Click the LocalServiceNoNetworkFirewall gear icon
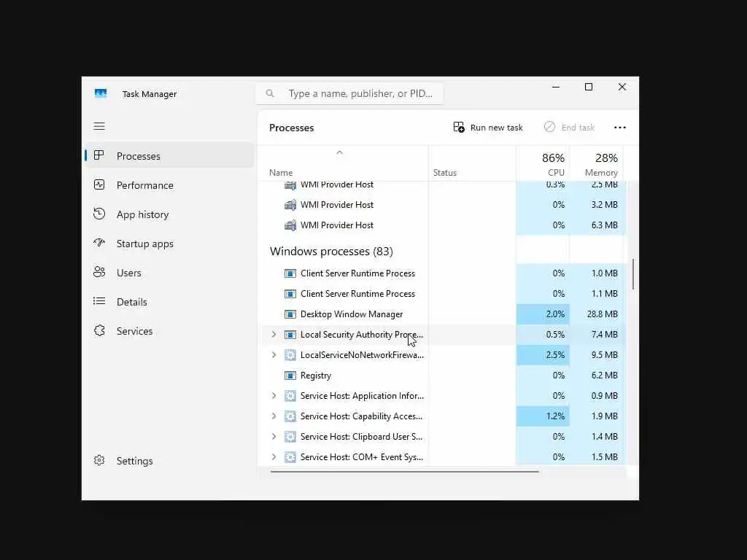This screenshot has height=560, width=747. 290,355
